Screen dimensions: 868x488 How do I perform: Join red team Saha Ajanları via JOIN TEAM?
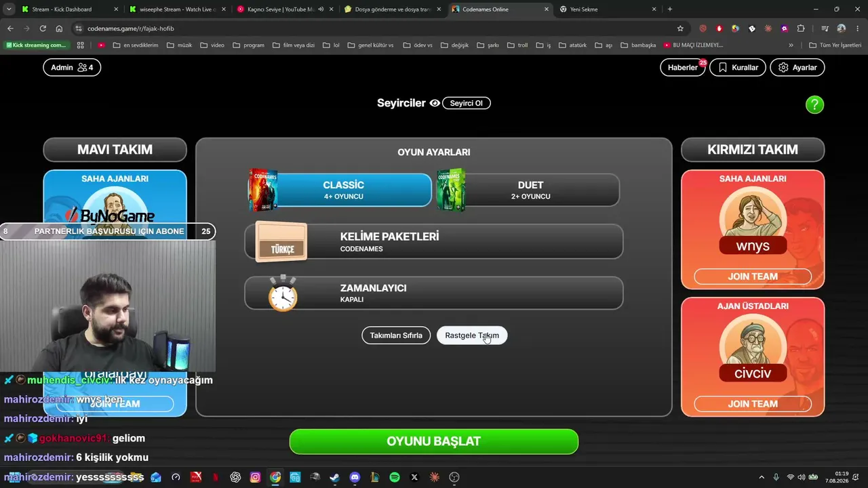pos(753,277)
